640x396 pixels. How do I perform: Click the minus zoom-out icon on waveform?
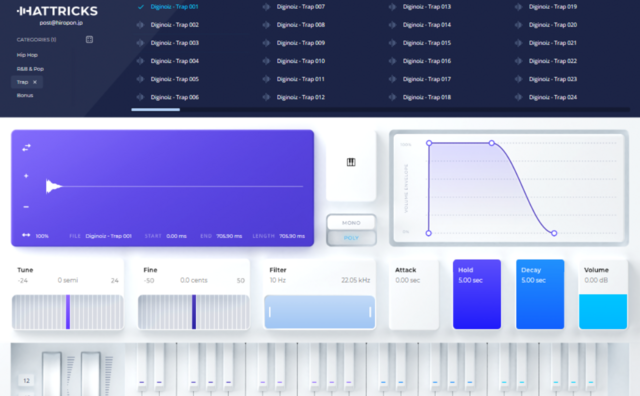[x=26, y=207]
